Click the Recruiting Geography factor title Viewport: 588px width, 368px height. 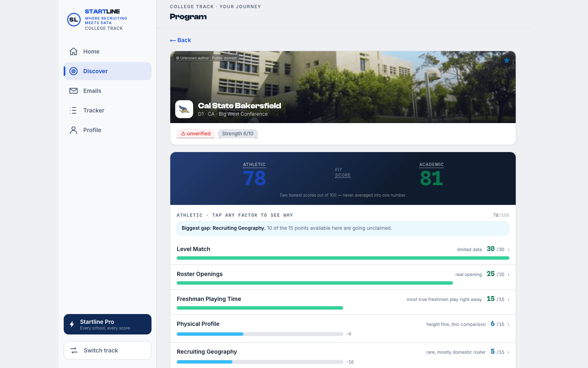click(207, 352)
